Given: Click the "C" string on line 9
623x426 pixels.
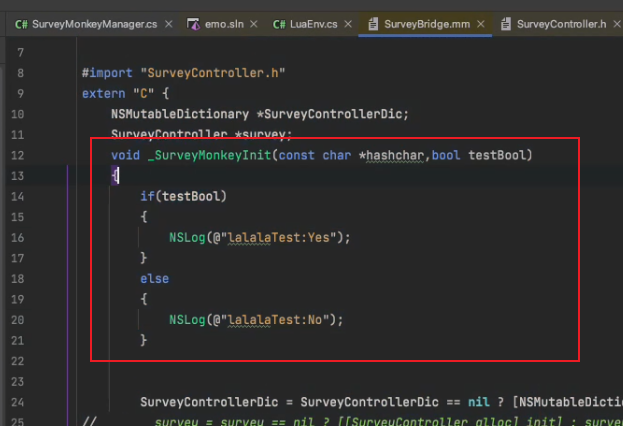Looking at the screenshot, I should (x=143, y=93).
